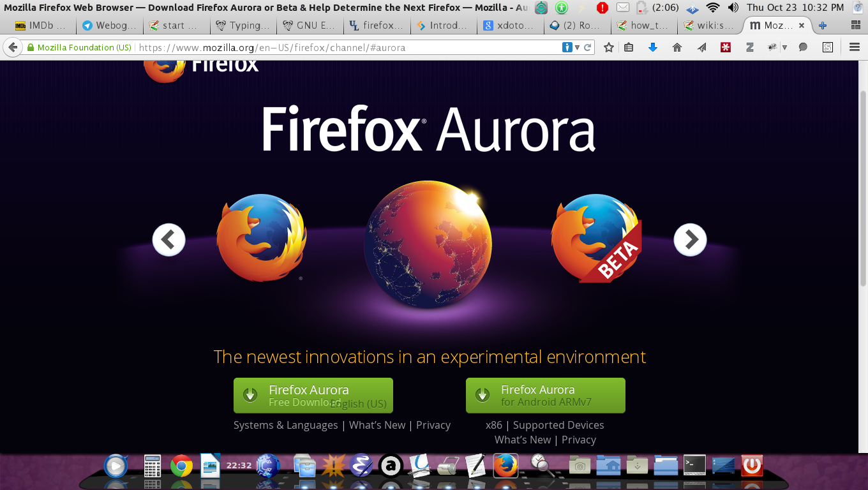Open What's New link under desktop download
Screen dimensions: 868x490
[x=377, y=425]
